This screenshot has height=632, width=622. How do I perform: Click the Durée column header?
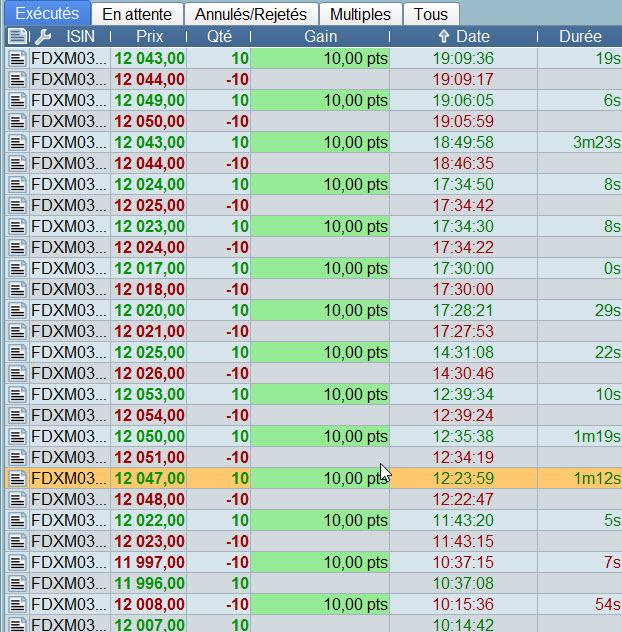581,37
